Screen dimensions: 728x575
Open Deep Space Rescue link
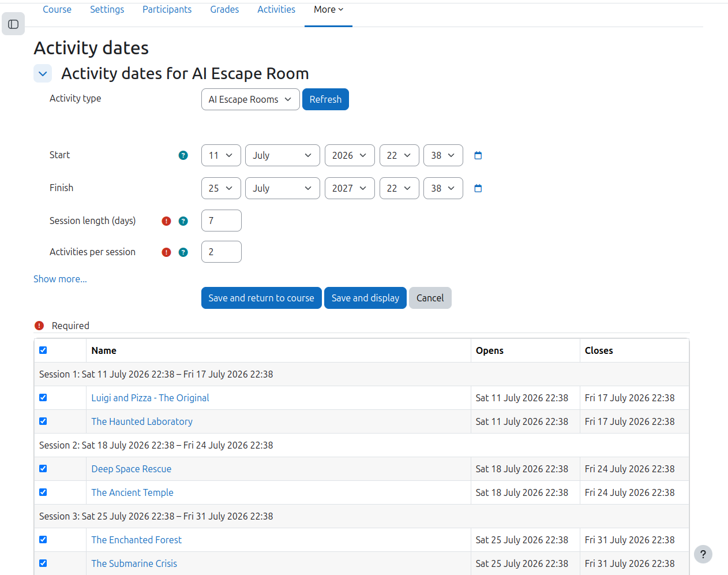tap(131, 469)
